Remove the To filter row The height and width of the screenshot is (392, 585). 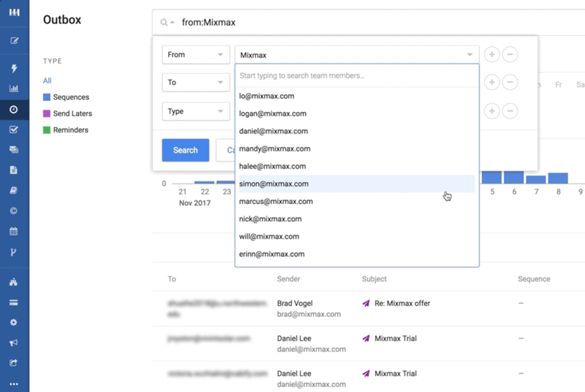[510, 82]
